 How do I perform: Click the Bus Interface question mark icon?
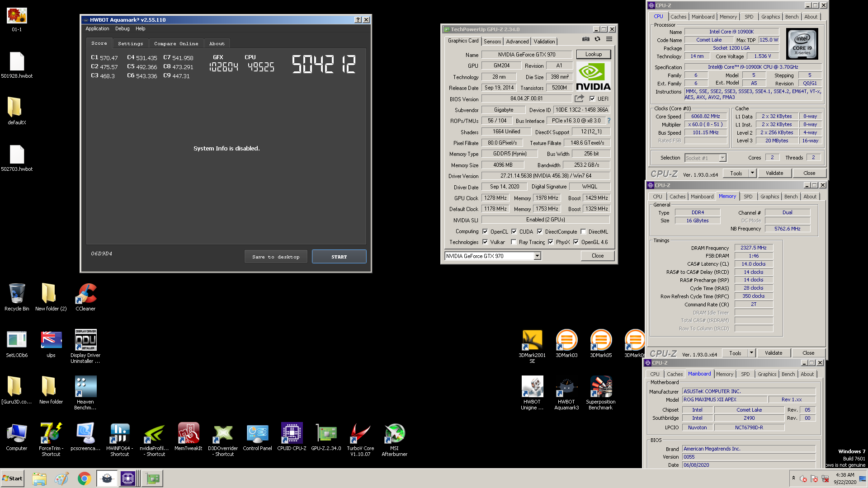coord(609,121)
